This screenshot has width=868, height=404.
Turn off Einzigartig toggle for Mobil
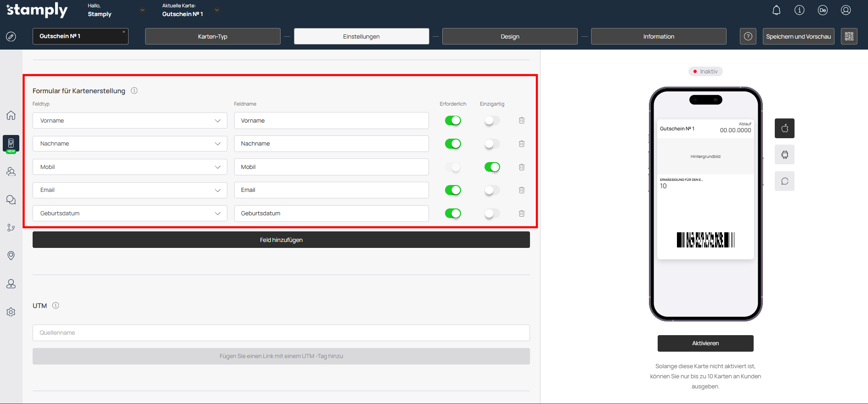(x=492, y=167)
